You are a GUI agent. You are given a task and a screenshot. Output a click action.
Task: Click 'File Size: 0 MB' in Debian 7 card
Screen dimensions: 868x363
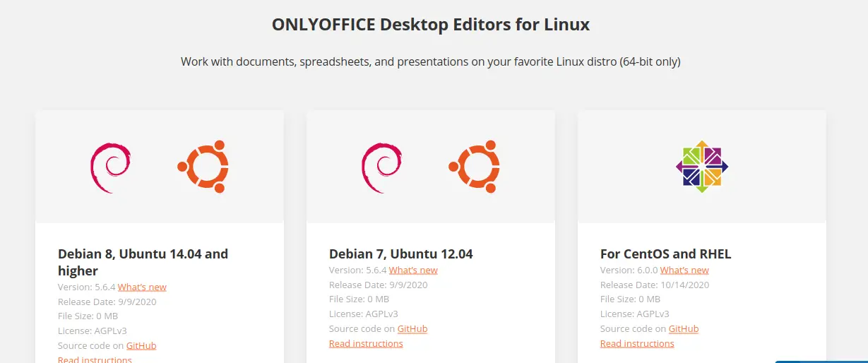click(359, 299)
